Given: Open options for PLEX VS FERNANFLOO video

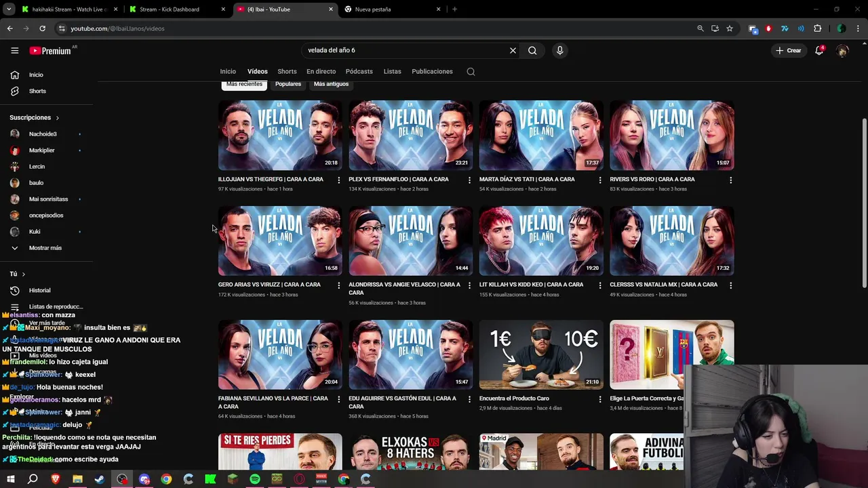Looking at the screenshot, I should pos(469,180).
